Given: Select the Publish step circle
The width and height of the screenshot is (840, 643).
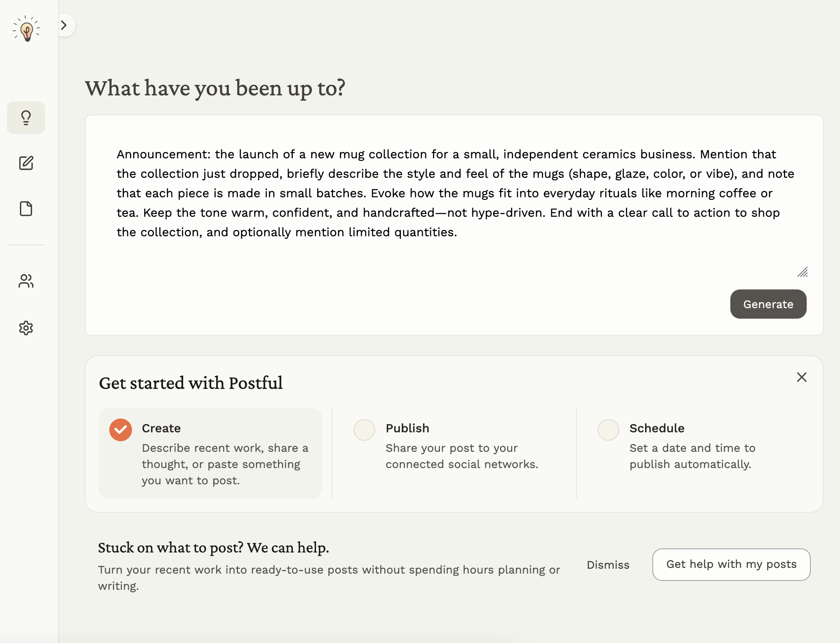Looking at the screenshot, I should tap(364, 429).
